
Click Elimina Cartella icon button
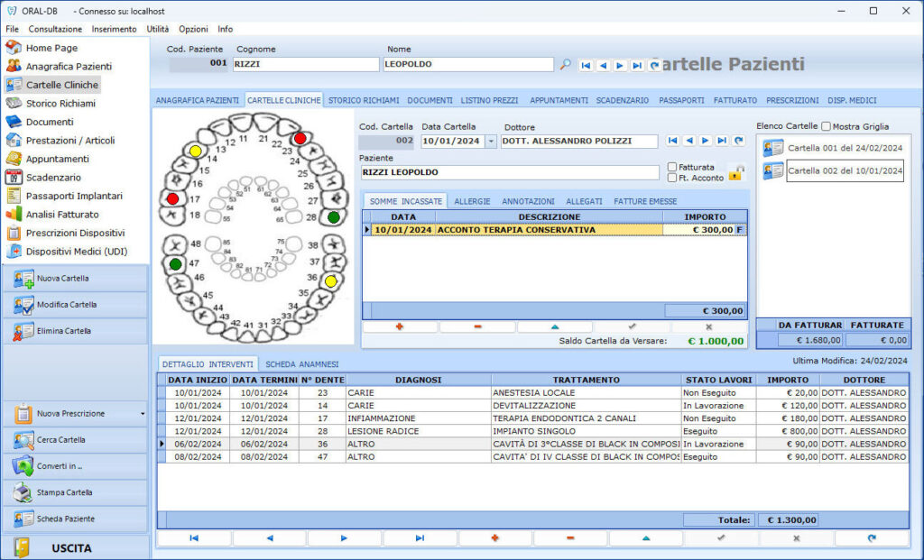click(x=74, y=331)
